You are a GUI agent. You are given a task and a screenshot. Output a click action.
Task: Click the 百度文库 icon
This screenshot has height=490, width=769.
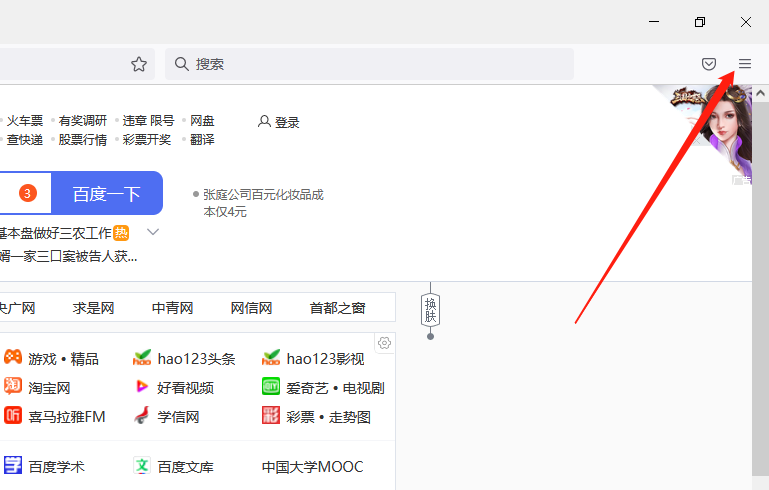[142, 464]
